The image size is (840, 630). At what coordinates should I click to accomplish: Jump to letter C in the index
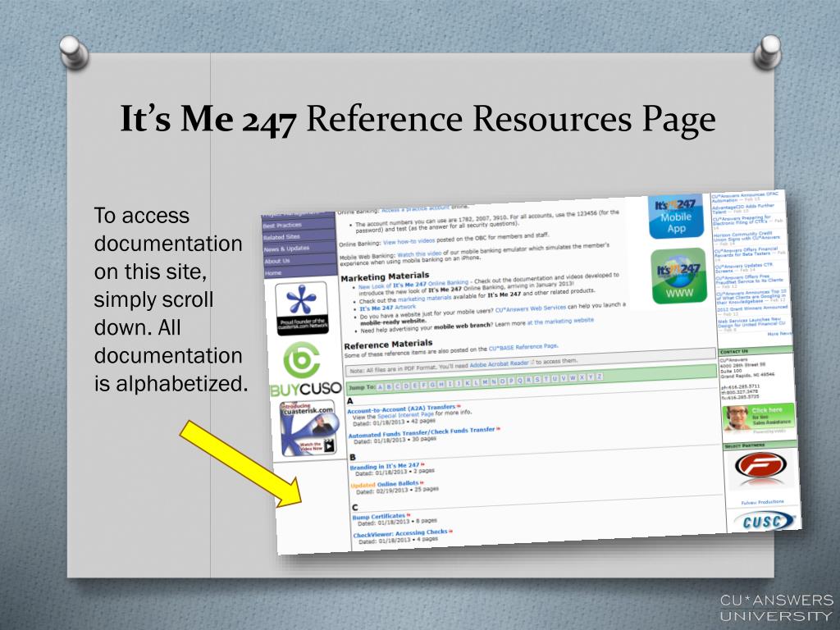point(398,386)
